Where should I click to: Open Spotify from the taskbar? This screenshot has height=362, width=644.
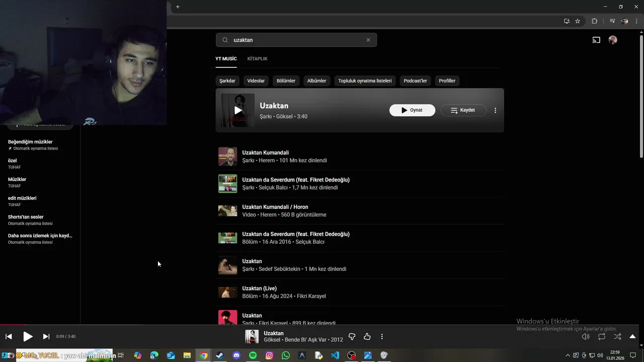click(x=253, y=355)
